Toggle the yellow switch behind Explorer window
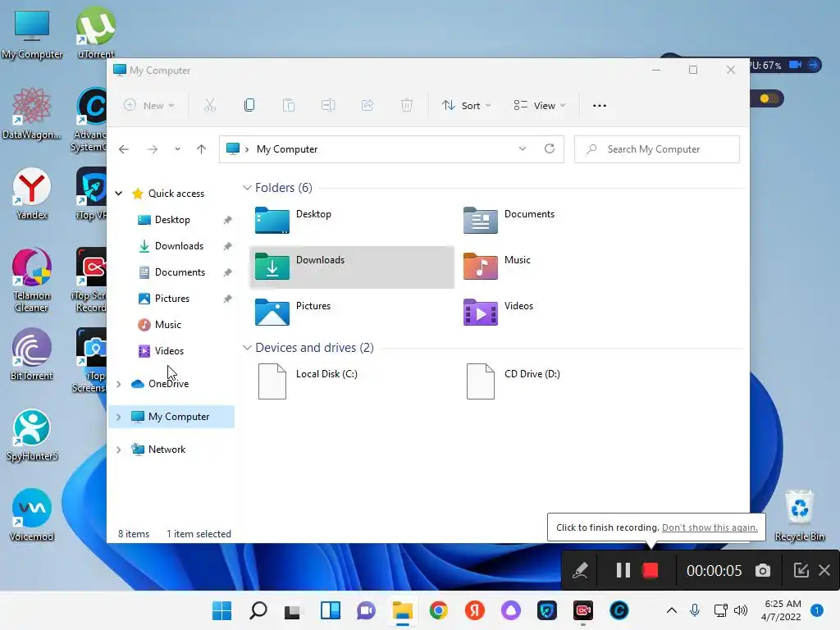The width and height of the screenshot is (840, 630). click(x=769, y=98)
